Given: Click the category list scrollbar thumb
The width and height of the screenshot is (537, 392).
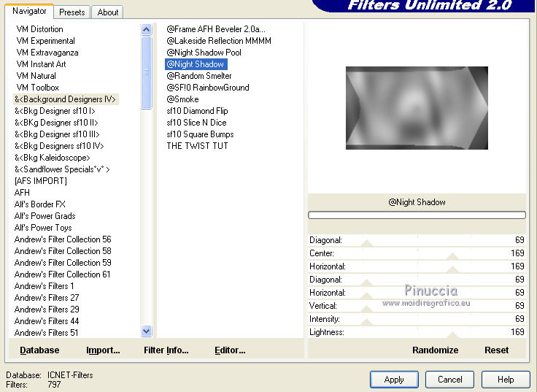Looking at the screenshot, I should (146, 72).
